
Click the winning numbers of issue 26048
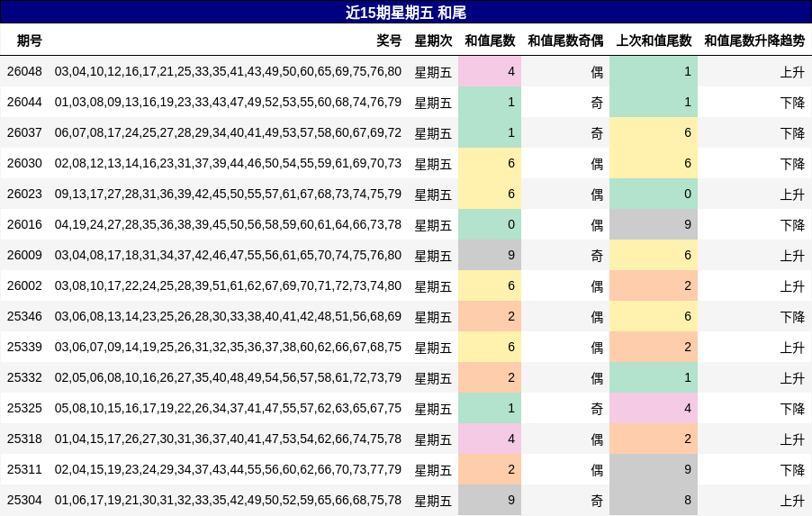click(x=228, y=71)
